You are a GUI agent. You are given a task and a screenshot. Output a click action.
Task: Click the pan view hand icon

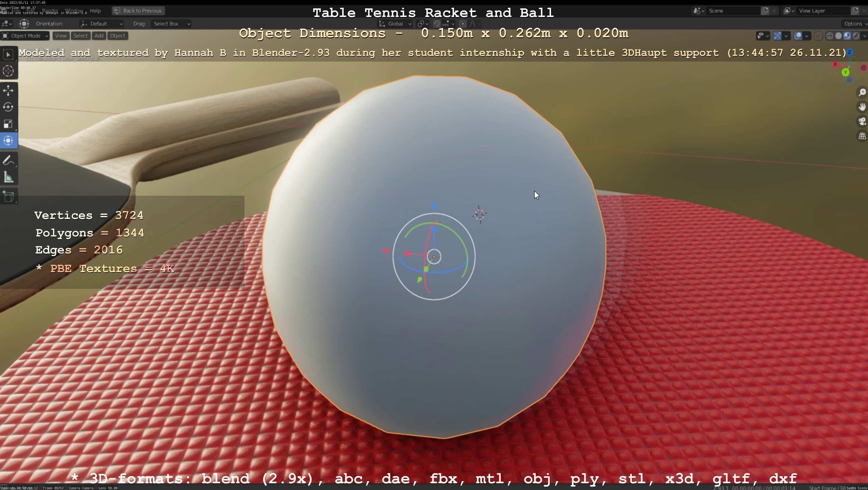click(862, 107)
